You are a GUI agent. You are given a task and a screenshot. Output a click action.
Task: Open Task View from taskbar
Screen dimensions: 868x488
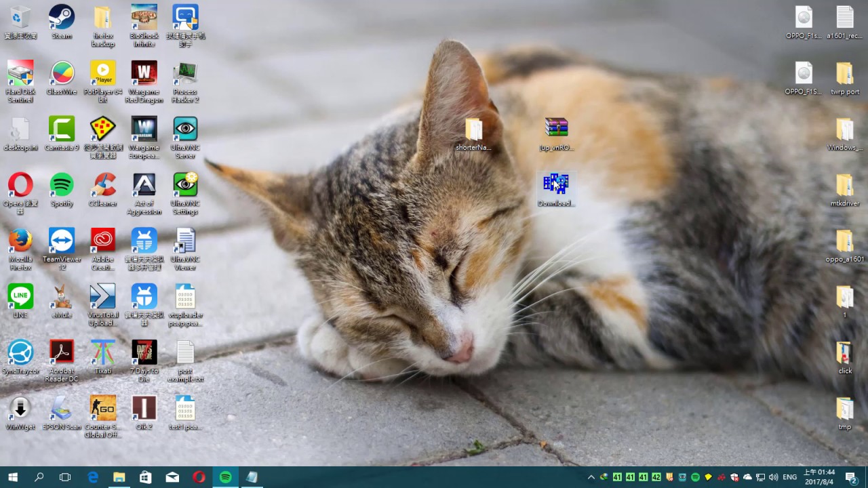65,477
